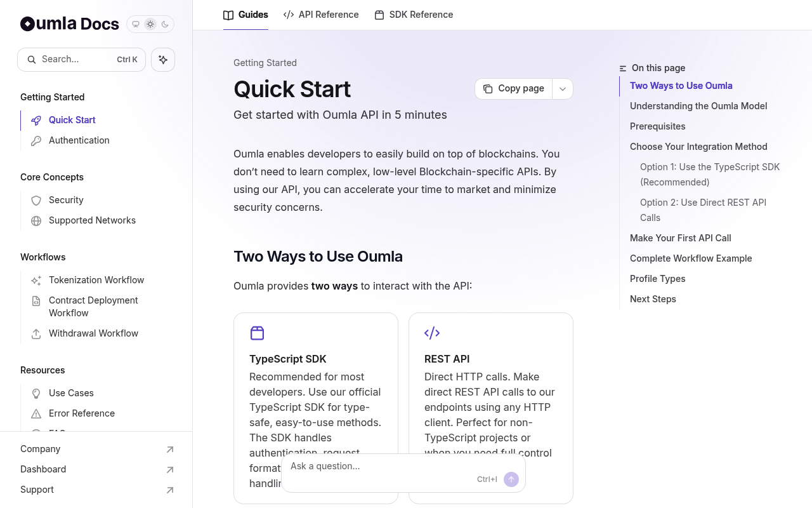
Task: Click the Copy page button
Action: [514, 89]
